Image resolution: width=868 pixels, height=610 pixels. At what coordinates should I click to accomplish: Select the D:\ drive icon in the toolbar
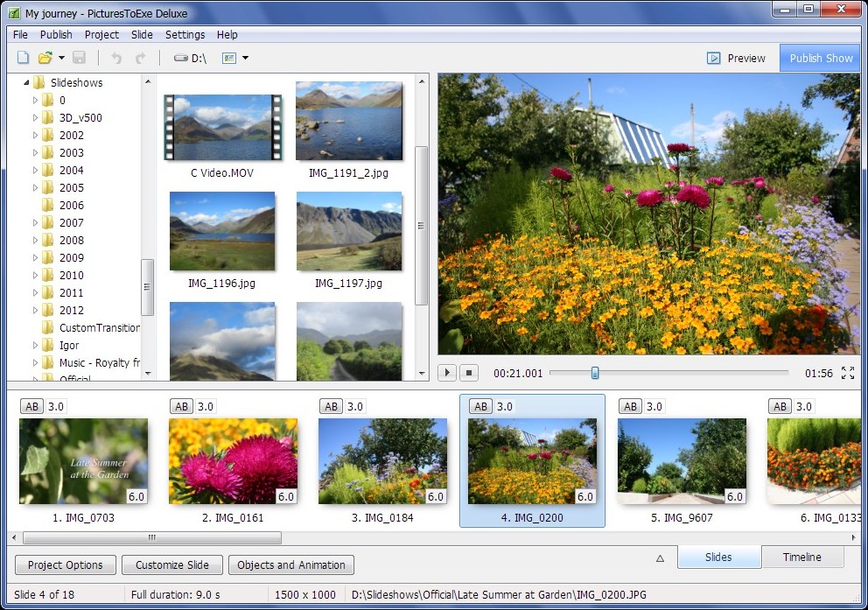click(x=180, y=57)
